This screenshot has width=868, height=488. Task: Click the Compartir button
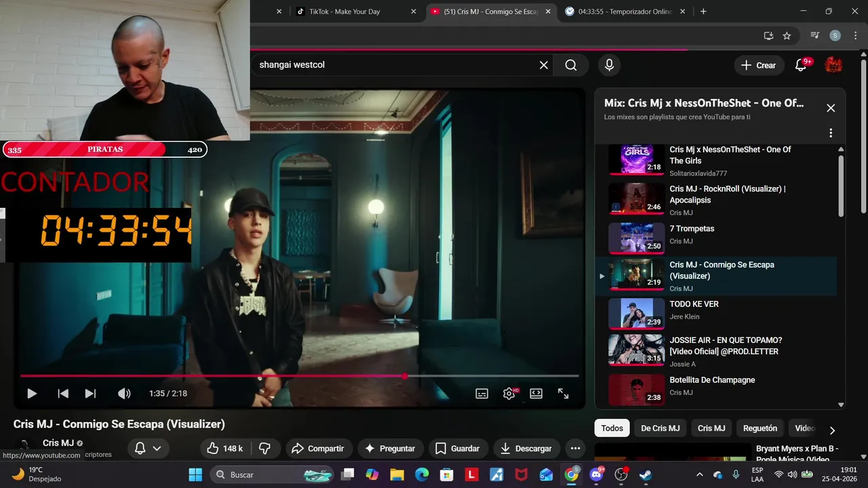coord(317,449)
